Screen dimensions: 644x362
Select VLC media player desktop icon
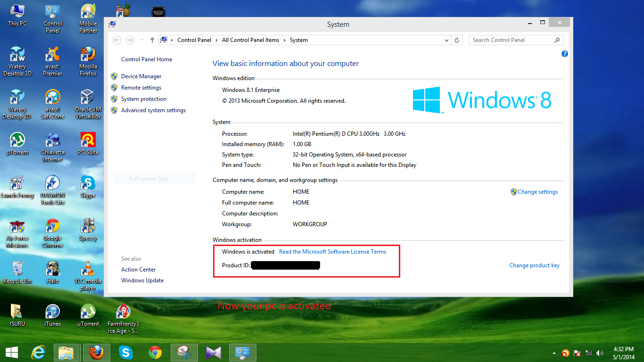tap(88, 276)
